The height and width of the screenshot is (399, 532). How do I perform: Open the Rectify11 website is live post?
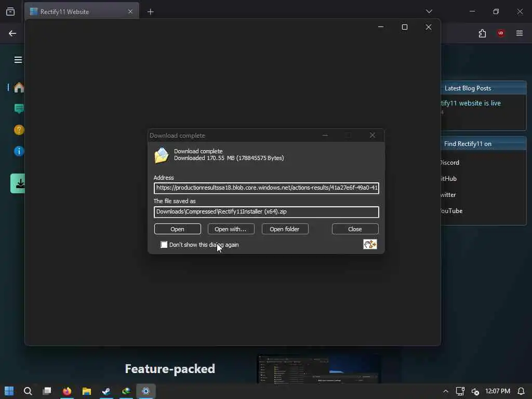click(x=471, y=103)
